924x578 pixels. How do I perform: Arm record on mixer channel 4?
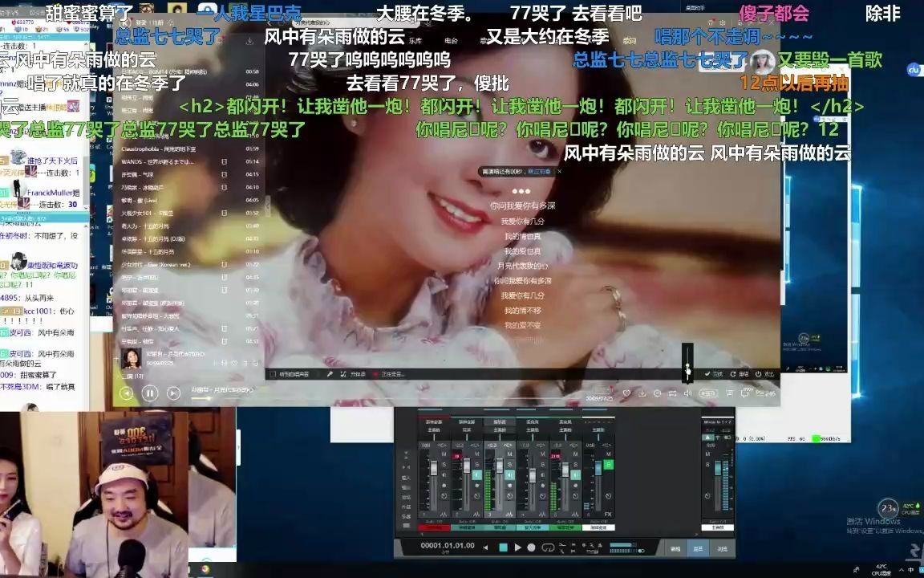[x=543, y=486]
